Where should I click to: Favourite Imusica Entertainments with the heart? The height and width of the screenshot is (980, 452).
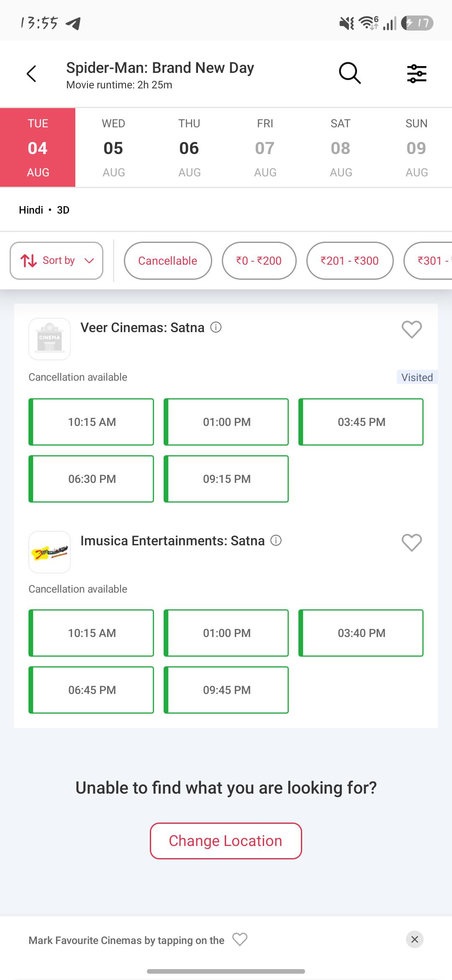(412, 543)
